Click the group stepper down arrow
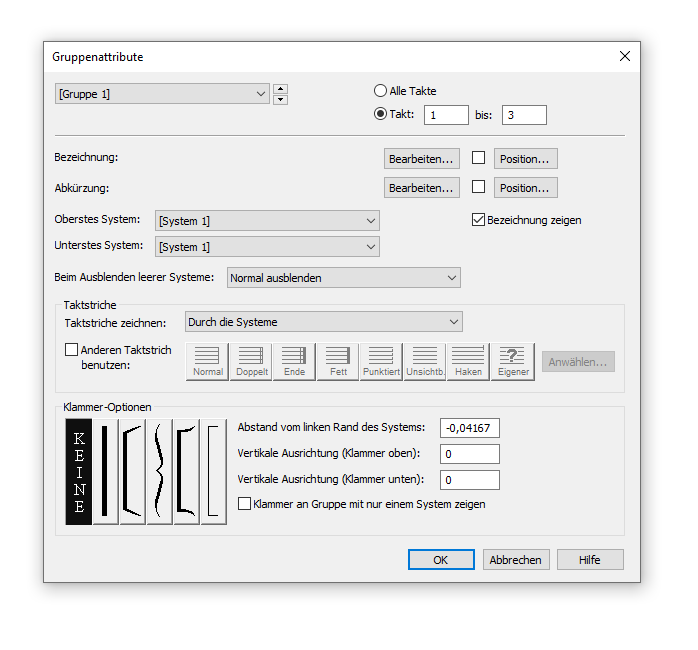 [x=280, y=99]
